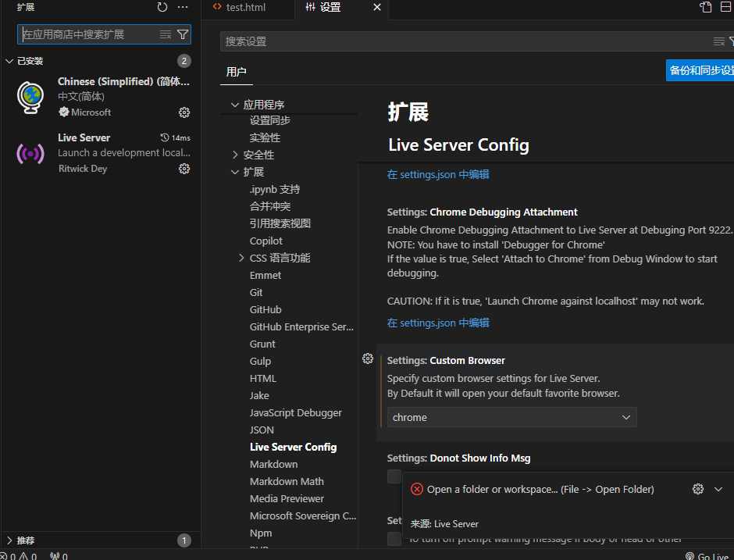The image size is (734, 560).
Task: Select Markdown Math settings category
Action: click(x=287, y=481)
